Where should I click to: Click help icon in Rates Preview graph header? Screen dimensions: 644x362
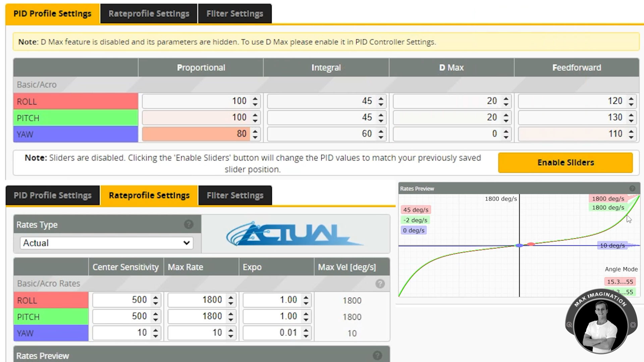click(x=632, y=188)
